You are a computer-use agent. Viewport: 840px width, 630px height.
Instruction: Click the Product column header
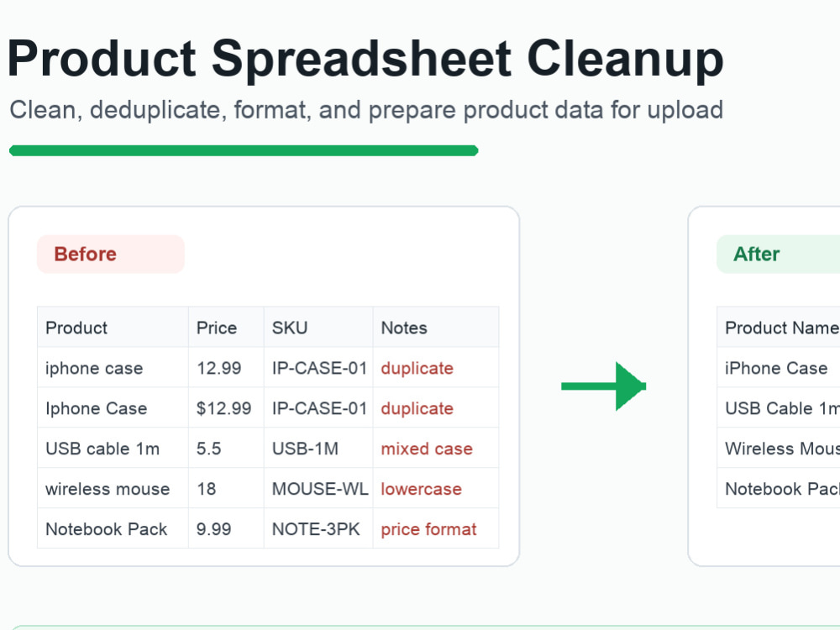[113, 328]
